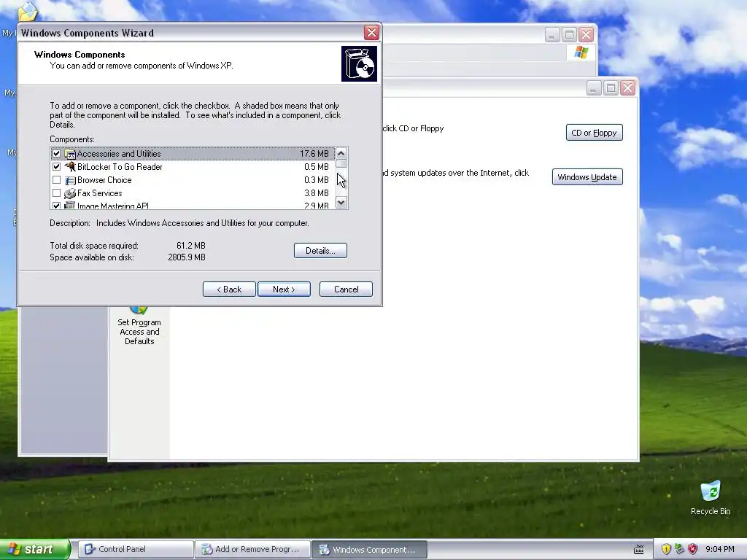Viewport: 747px width, 560px height.
Task: Click the BitLocker To Go Reader icon
Action: tap(70, 167)
